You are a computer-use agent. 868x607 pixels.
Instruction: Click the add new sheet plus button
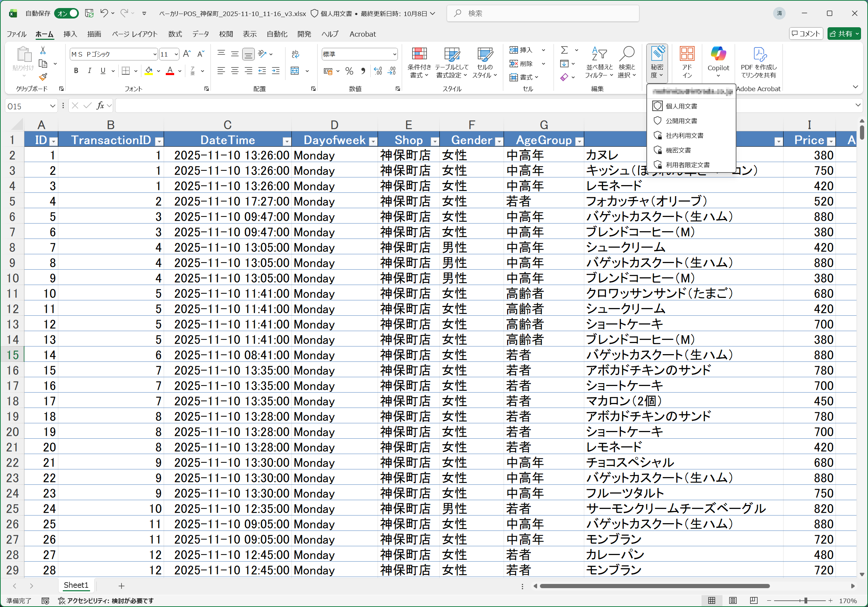click(x=121, y=585)
